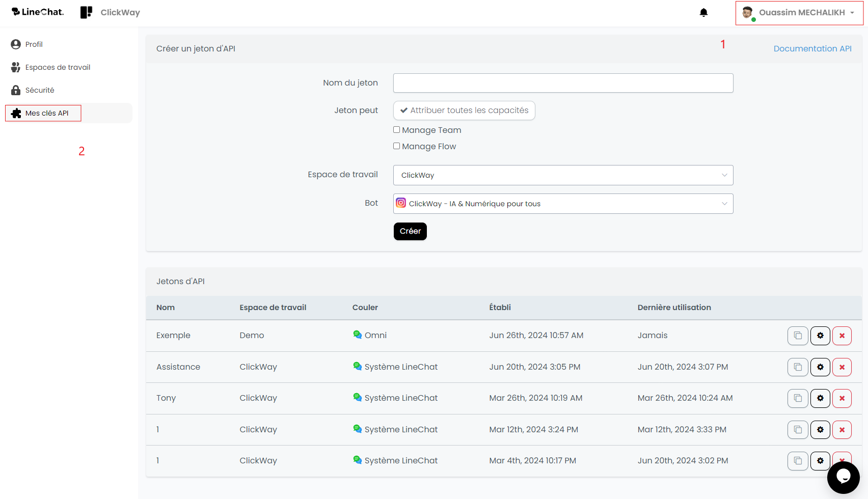Open settings for the Exemple token
Viewport: 868px width, 499px height.
point(820,336)
